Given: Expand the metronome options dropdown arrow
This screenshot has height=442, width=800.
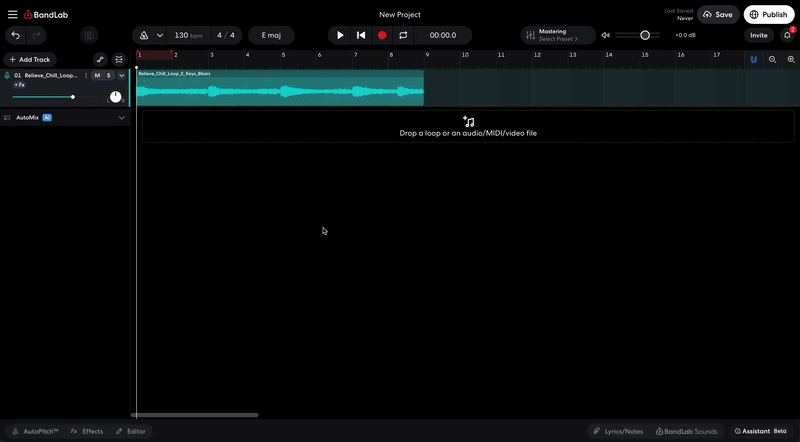Looking at the screenshot, I should coord(160,35).
